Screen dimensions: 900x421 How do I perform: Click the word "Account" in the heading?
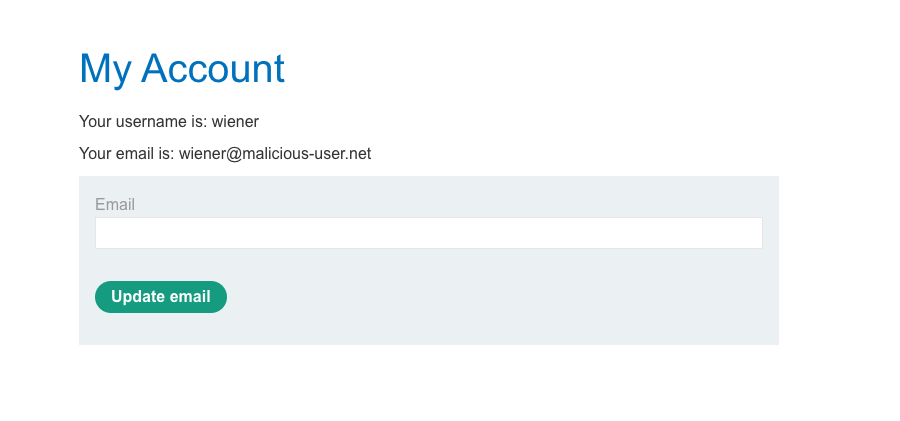pyautogui.click(x=213, y=68)
